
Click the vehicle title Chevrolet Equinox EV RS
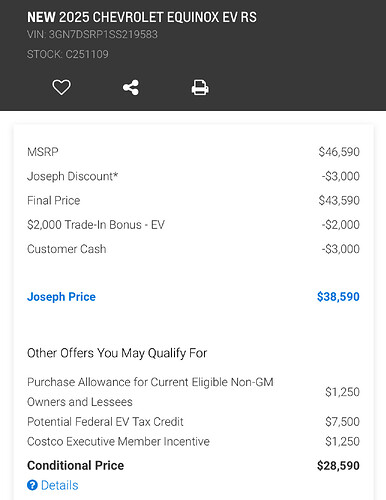point(142,17)
